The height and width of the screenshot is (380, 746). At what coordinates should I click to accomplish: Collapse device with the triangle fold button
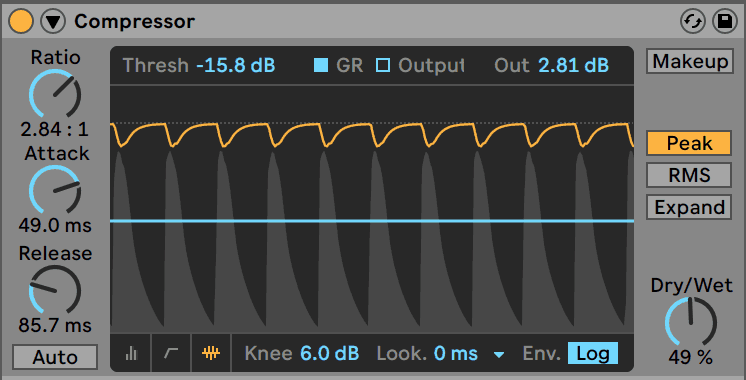pyautogui.click(x=53, y=21)
